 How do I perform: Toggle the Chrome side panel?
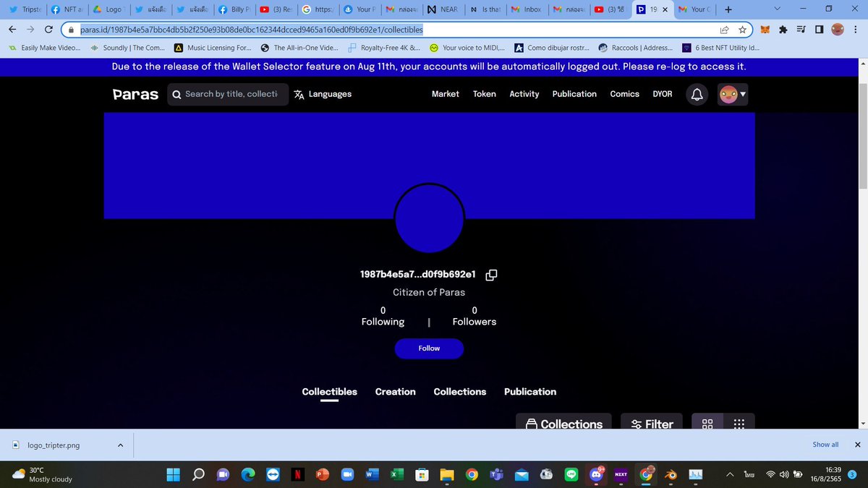(x=819, y=30)
